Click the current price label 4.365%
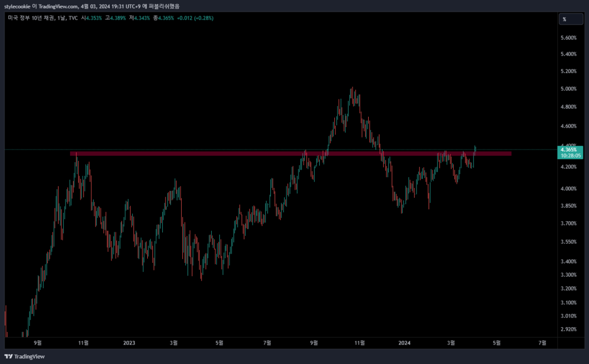Viewport: 589px width, 364px height. pos(568,150)
